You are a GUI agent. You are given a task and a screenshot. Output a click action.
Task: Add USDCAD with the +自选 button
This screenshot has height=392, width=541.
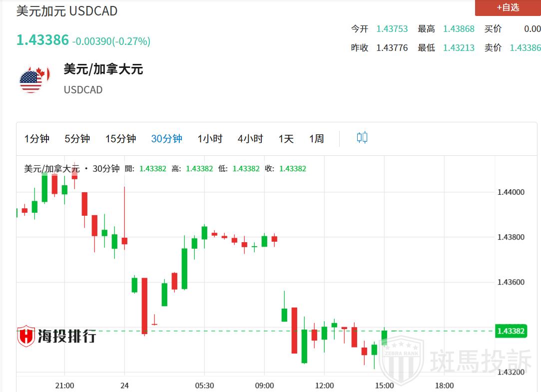coord(508,7)
